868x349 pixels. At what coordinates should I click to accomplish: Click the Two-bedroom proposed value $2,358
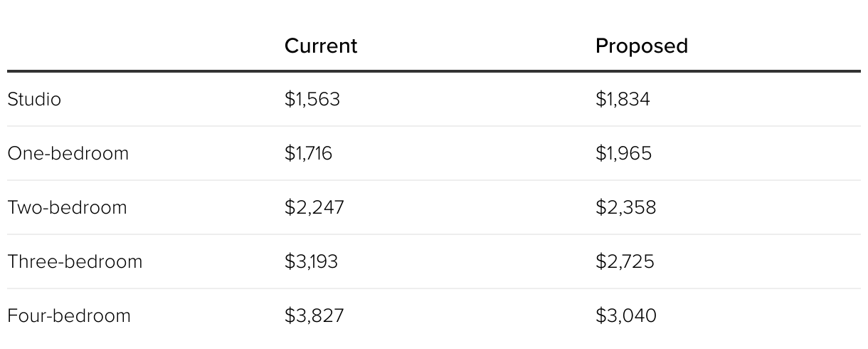(x=626, y=207)
